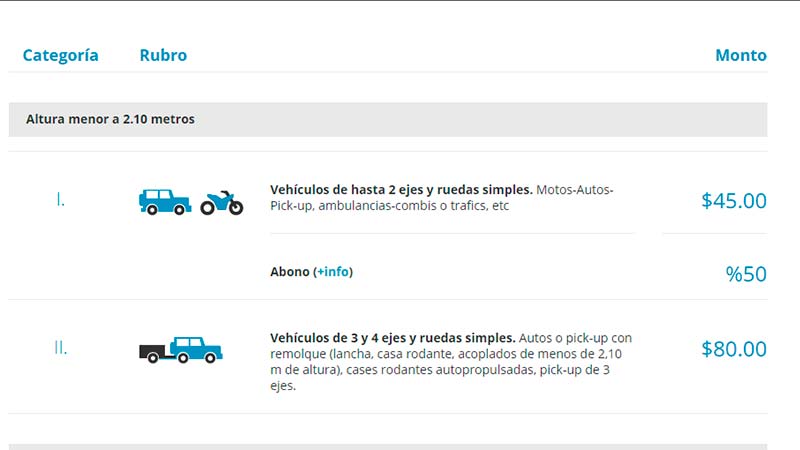Click the blue jeep car icon
The height and width of the screenshot is (450, 800).
click(x=165, y=202)
